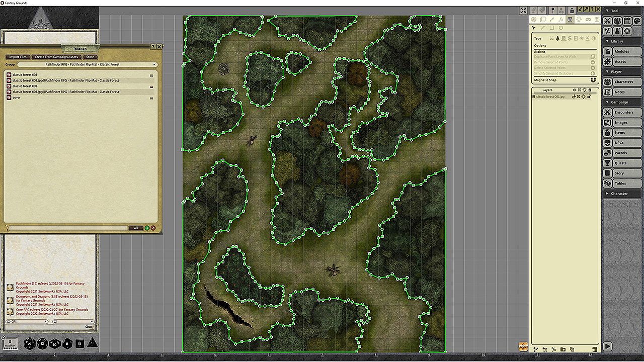
Task: Select the 'cover' image entry
Action: point(16,98)
